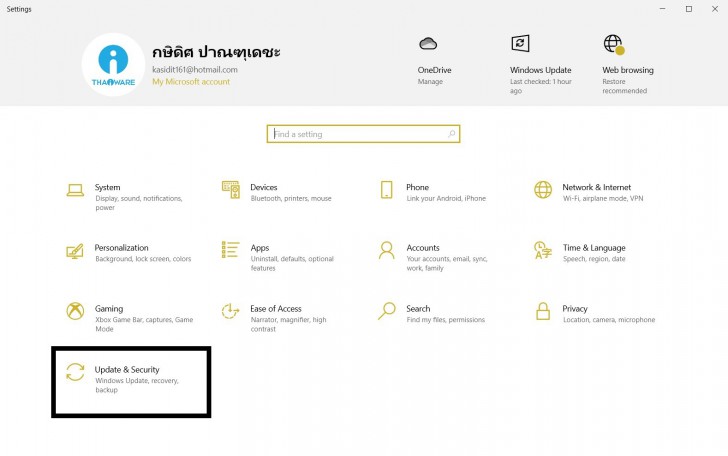Click OneDrive Manage text

(x=430, y=82)
